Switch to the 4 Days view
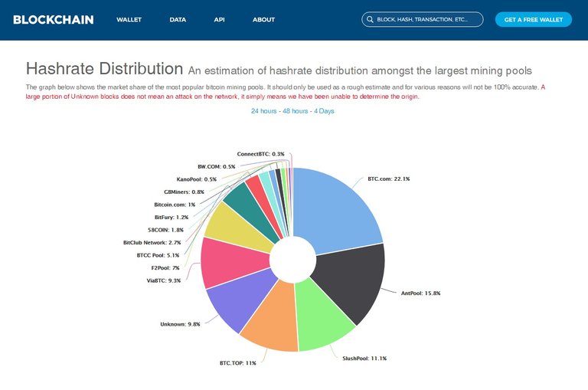This screenshot has width=588, height=390. pos(324,111)
